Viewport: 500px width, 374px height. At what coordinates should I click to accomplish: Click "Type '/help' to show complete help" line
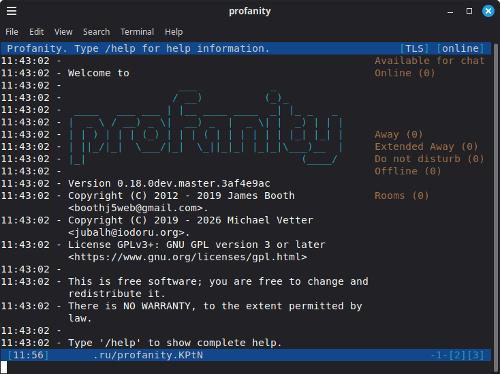tap(175, 343)
